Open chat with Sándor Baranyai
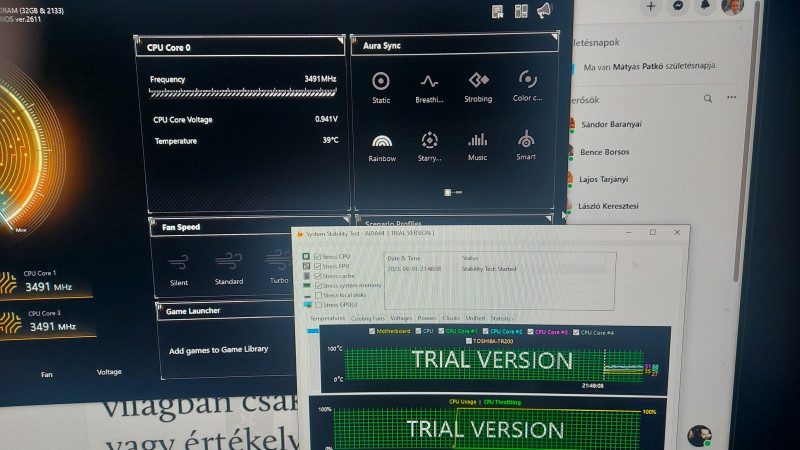The image size is (800, 450). (x=611, y=124)
